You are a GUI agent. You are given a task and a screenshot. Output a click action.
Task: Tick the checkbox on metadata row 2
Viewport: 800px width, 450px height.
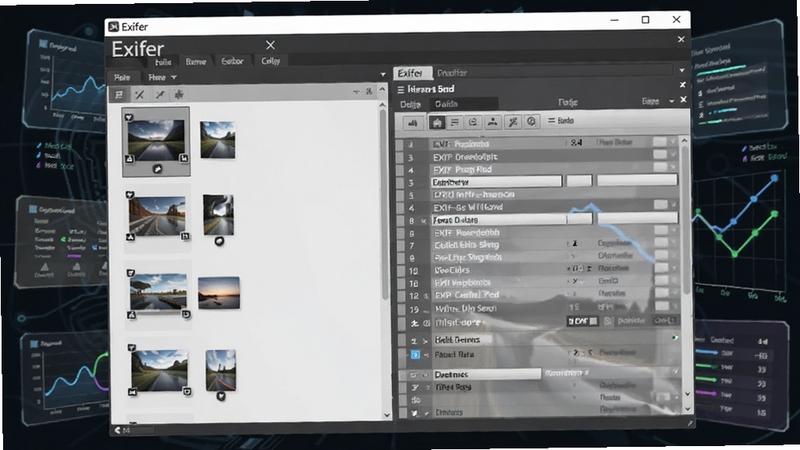[400, 145]
